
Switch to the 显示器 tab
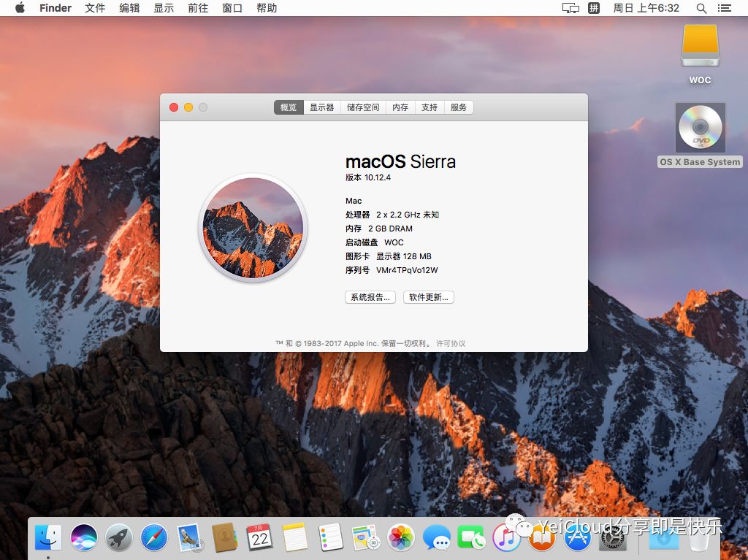click(x=322, y=107)
